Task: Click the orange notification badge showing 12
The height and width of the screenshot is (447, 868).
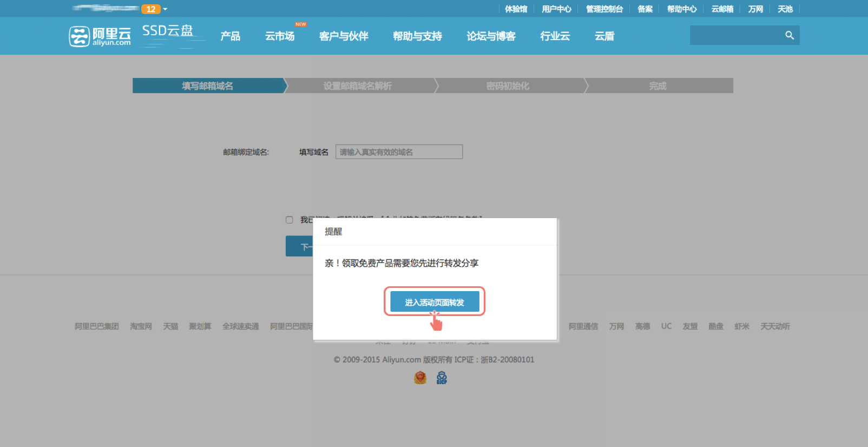Action: click(x=151, y=9)
